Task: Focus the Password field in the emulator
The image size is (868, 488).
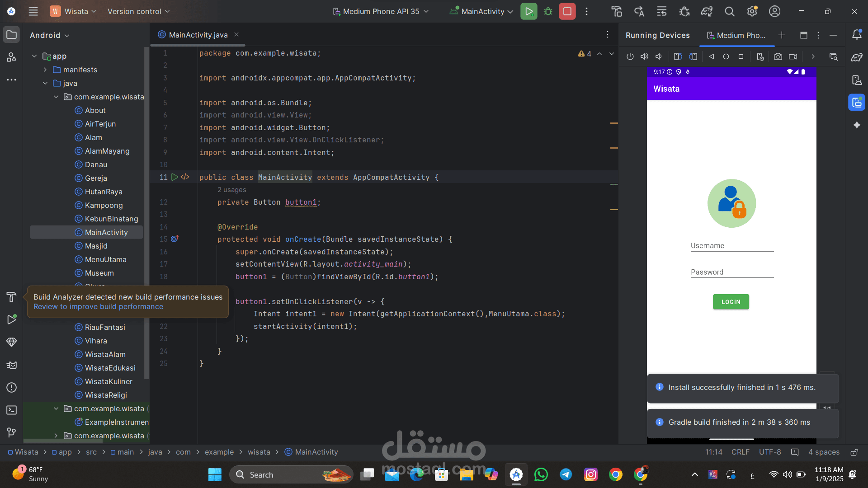Action: pos(732,272)
